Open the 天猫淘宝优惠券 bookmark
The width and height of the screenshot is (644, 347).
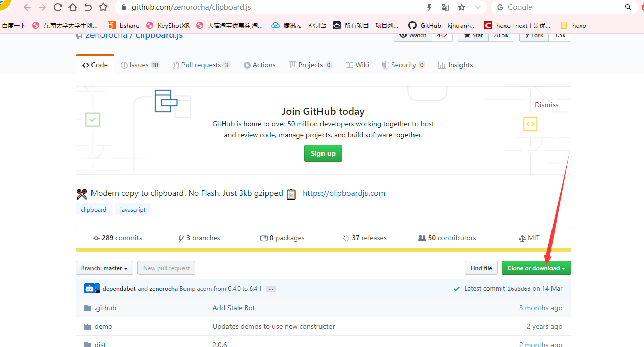point(229,25)
